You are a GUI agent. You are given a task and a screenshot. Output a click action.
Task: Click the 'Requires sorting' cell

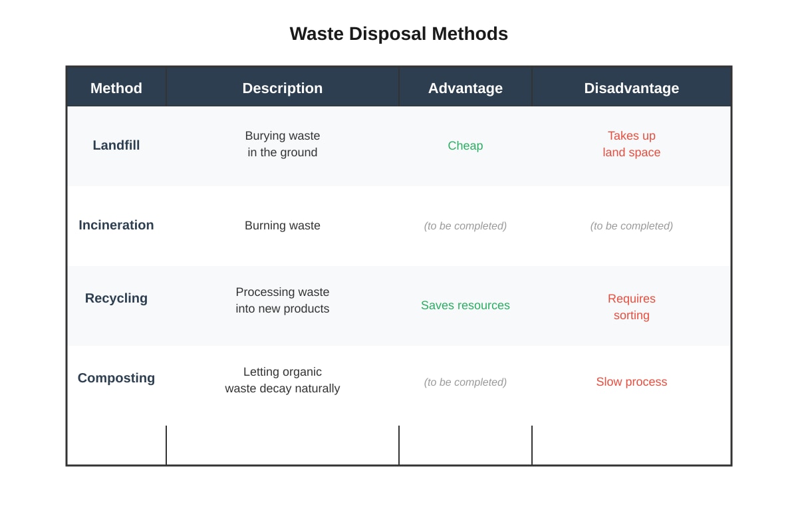pos(632,307)
